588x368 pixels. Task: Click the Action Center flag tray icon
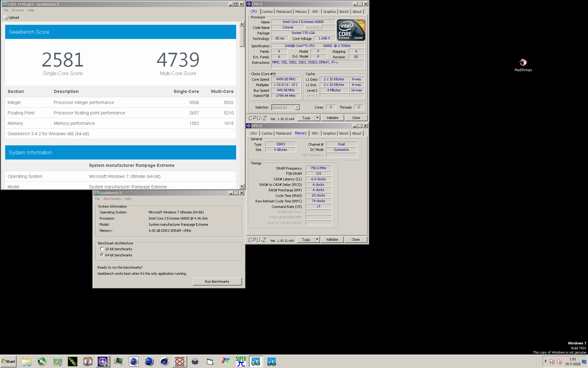[552, 362]
